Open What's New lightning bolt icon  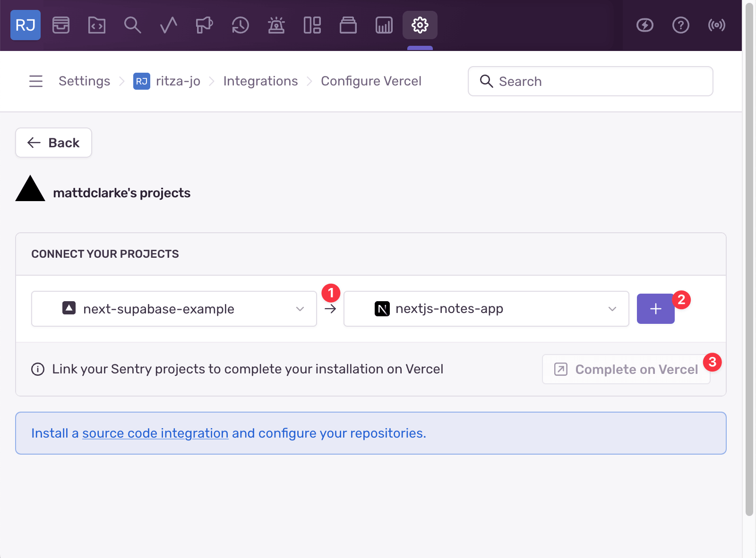tap(645, 25)
